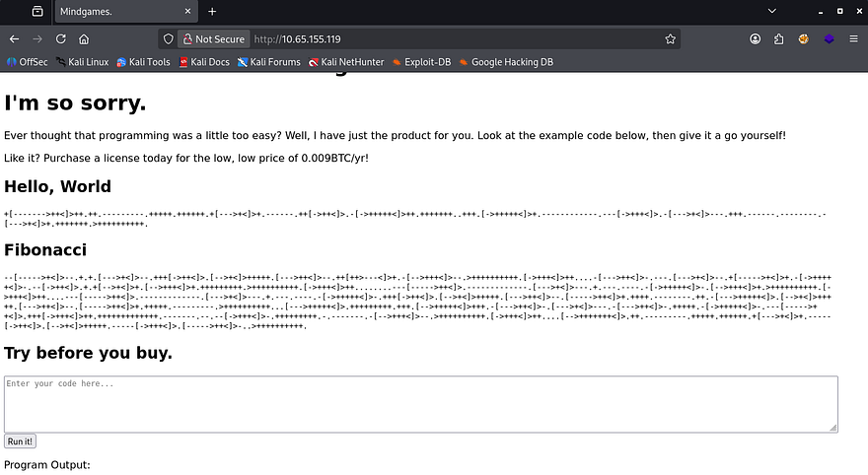Open the Firefox hamburger application menu
Viewport: 868px width, 475px height.
pos(853,39)
